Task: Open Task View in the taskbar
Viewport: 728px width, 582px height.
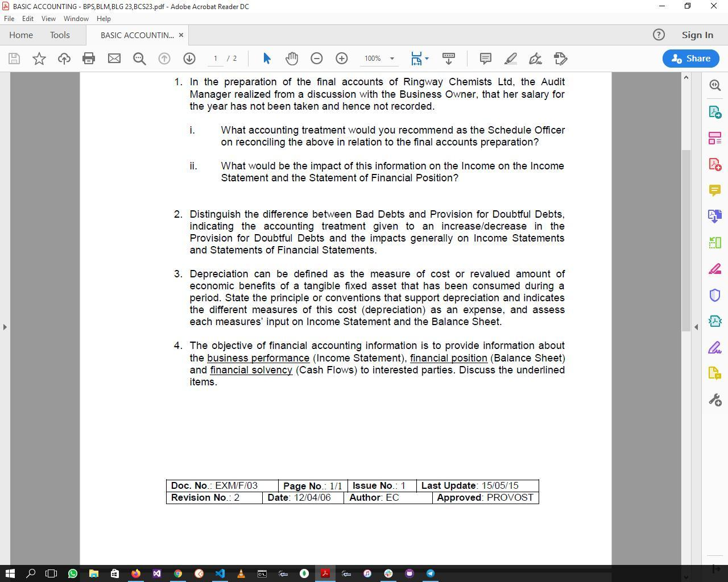Action: point(51,573)
